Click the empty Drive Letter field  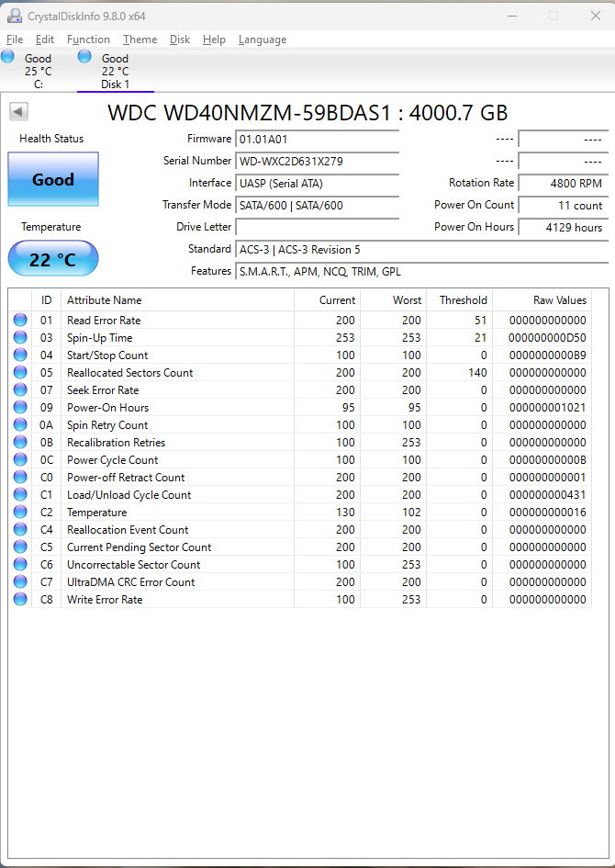317,227
